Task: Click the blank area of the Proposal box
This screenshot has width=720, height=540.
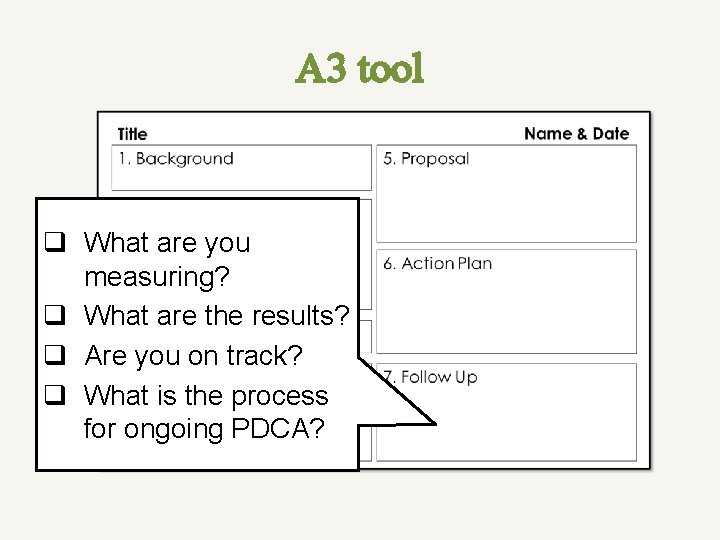Action: [x=505, y=205]
